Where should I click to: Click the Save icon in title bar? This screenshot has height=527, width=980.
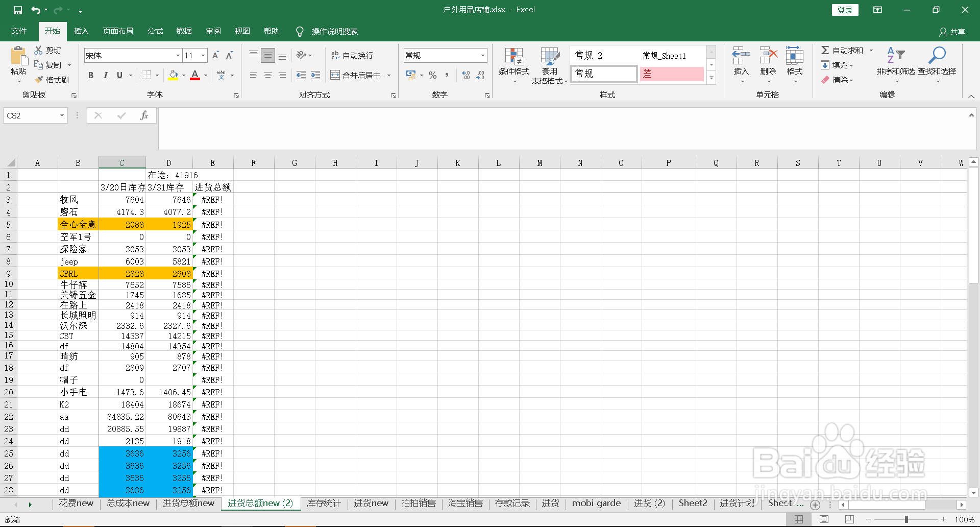pyautogui.click(x=18, y=10)
